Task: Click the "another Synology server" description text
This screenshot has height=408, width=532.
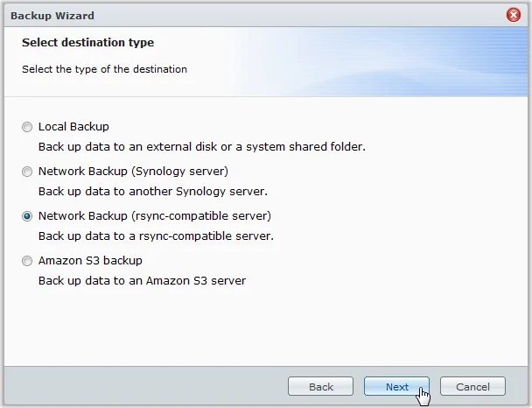Action: 152,192
